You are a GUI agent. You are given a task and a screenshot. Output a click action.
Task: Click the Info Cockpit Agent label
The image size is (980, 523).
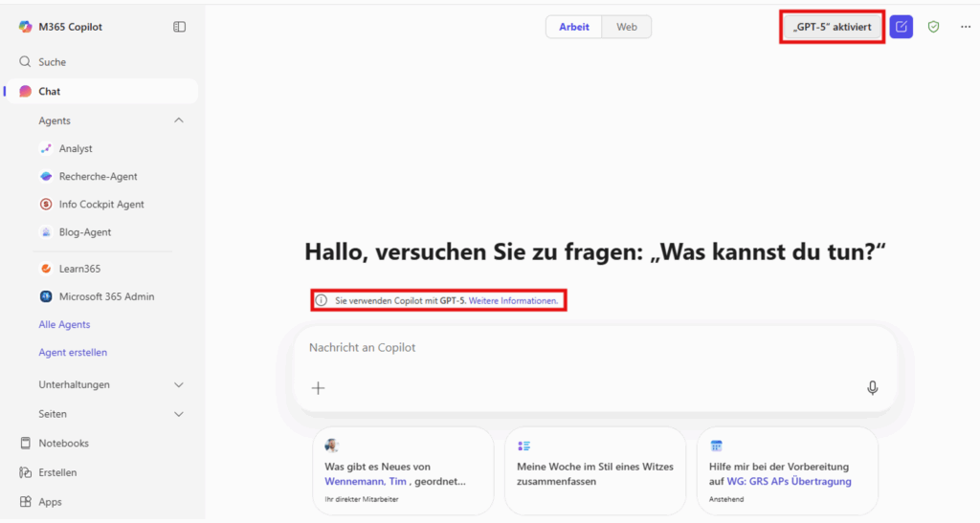click(x=101, y=204)
